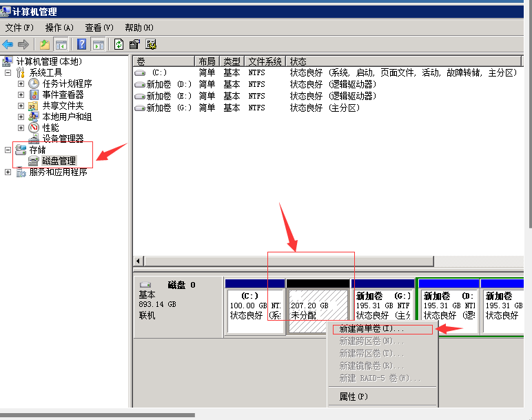Select 属性(P) in context menu
Image resolution: width=532 pixels, height=420 pixels.
[x=354, y=397]
